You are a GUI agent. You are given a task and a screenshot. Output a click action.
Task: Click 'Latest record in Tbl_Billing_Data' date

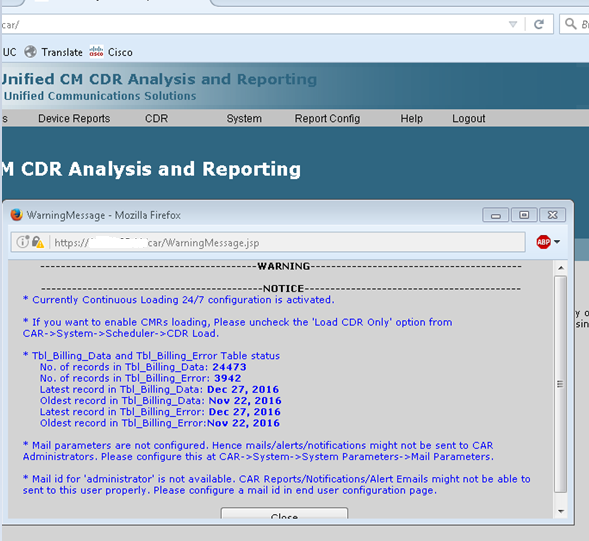243,390
